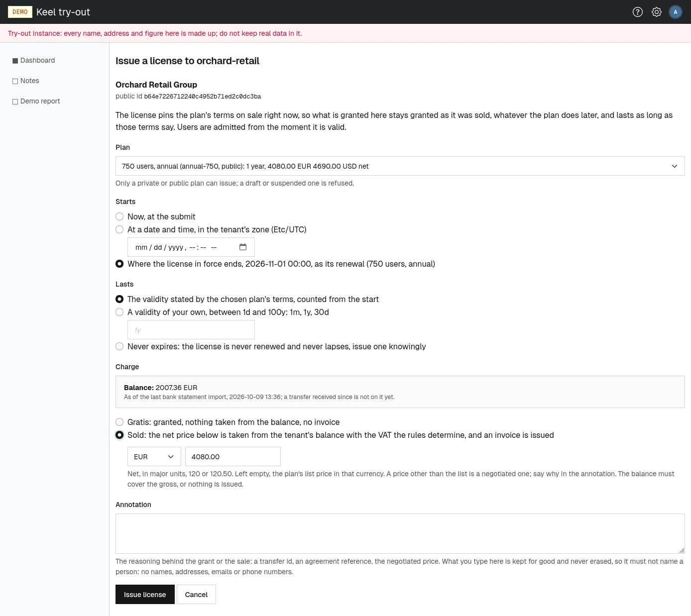Open the EUR currency dropdown

coord(154,457)
